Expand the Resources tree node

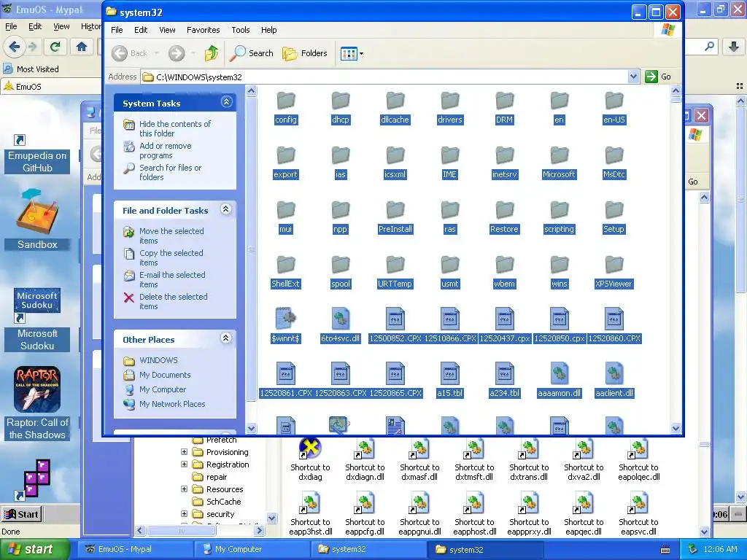click(184, 489)
